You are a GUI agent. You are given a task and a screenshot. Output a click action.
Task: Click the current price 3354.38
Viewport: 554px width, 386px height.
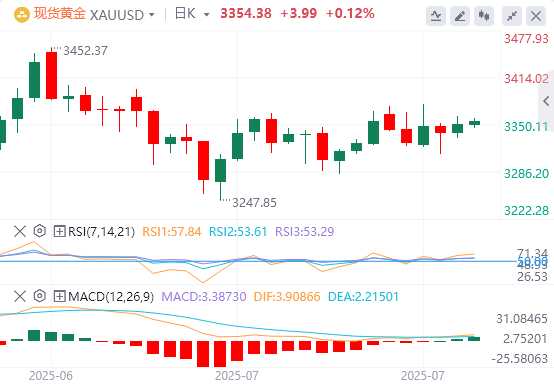tap(246, 13)
